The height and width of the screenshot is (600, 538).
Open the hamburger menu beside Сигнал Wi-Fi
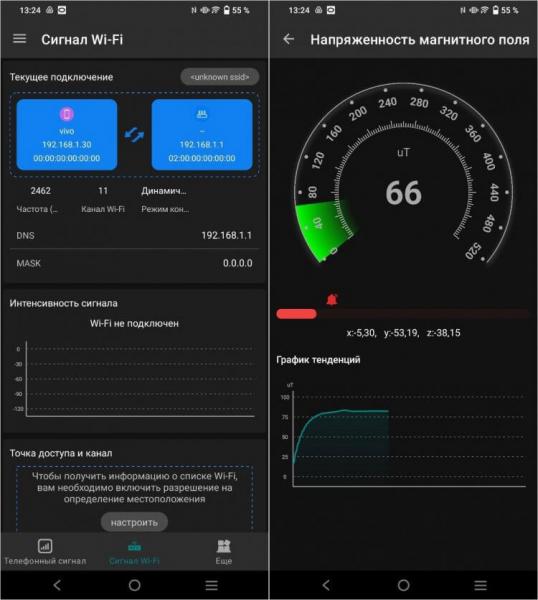coord(20,39)
